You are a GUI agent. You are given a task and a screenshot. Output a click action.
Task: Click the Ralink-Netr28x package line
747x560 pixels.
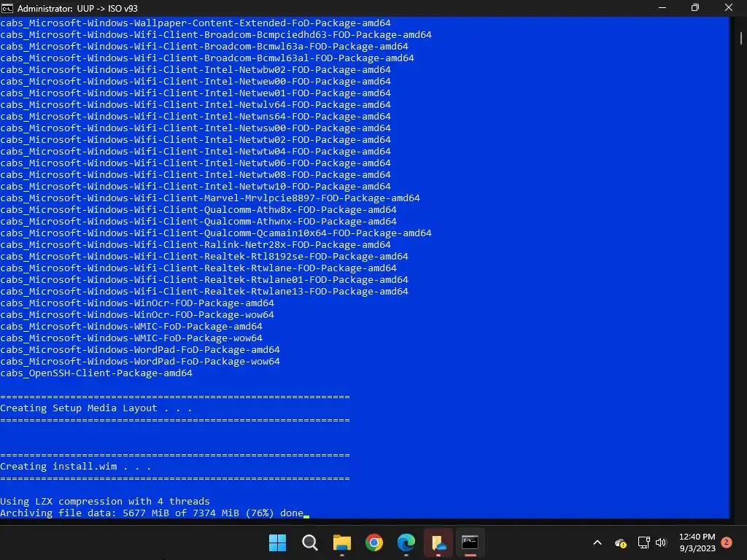pos(196,245)
